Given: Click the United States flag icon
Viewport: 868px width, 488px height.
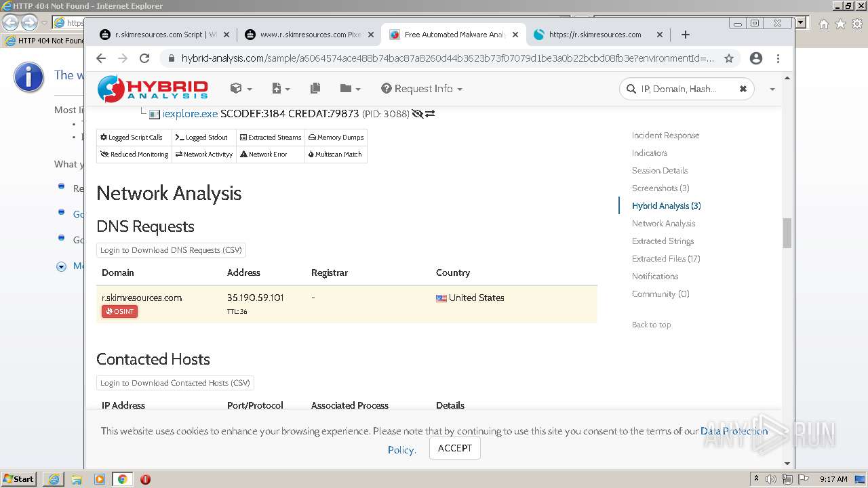Looking at the screenshot, I should (x=441, y=298).
